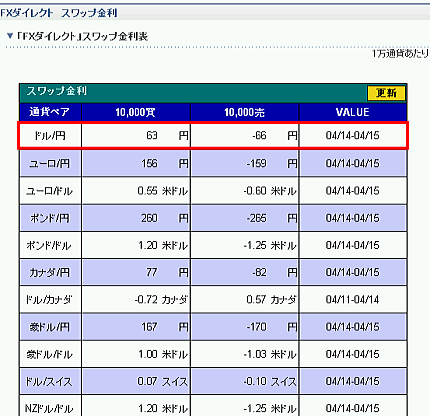Click the ユーロ/円 currency pair cell

[x=50, y=163]
